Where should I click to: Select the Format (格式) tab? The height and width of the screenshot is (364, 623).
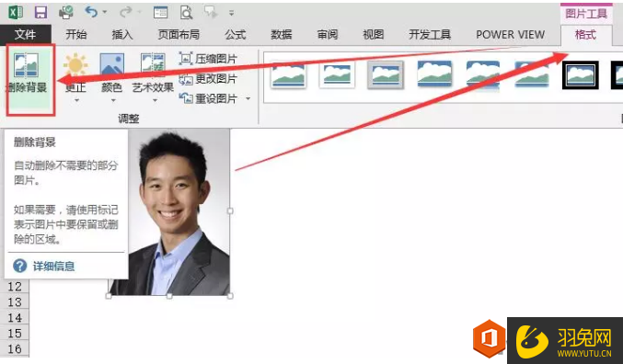click(x=585, y=35)
